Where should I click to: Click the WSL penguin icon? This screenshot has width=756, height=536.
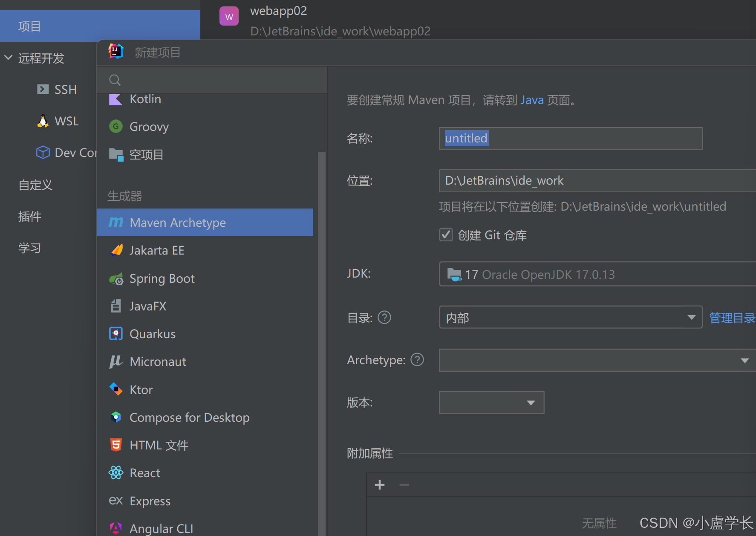click(x=43, y=121)
